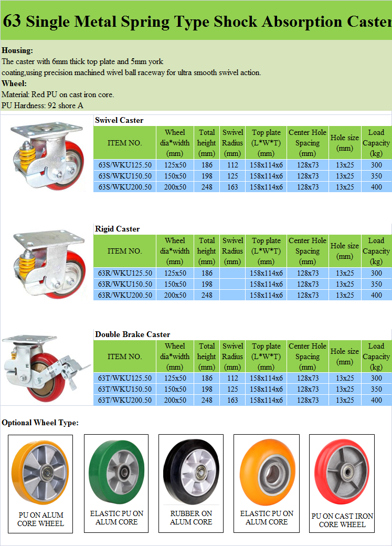This screenshot has height=546, width=392.
Task: Click total height 198 in 63R/WKU150.50 row
Action: point(207,284)
